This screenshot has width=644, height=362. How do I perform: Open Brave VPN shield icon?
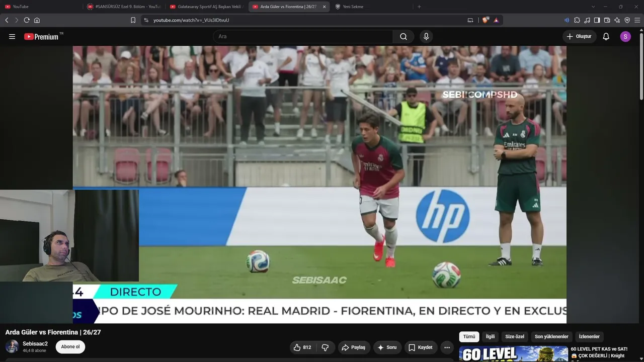(x=627, y=20)
